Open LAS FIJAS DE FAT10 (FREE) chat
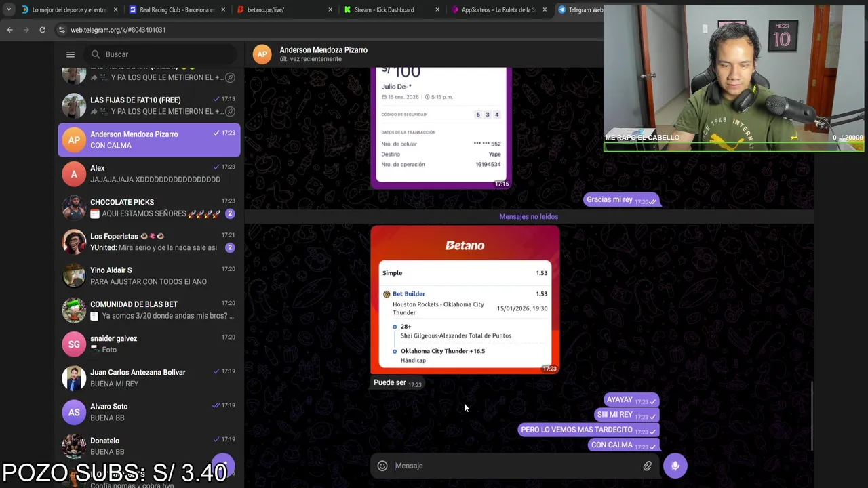 (x=149, y=106)
